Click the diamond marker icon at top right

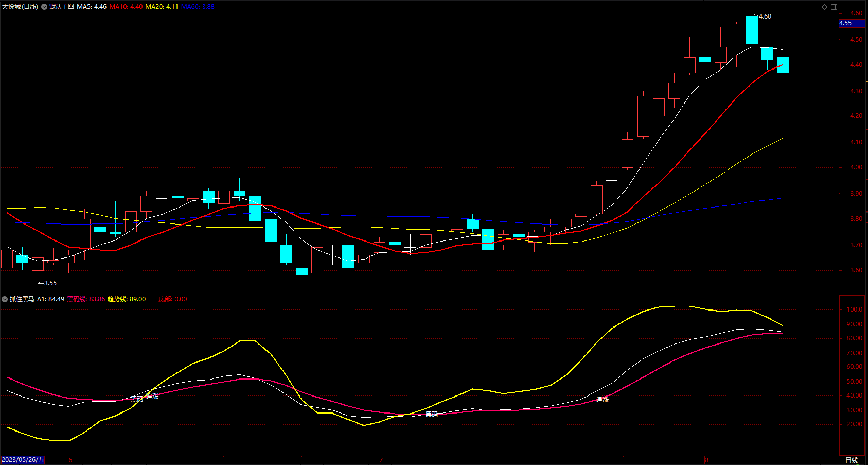824,7
